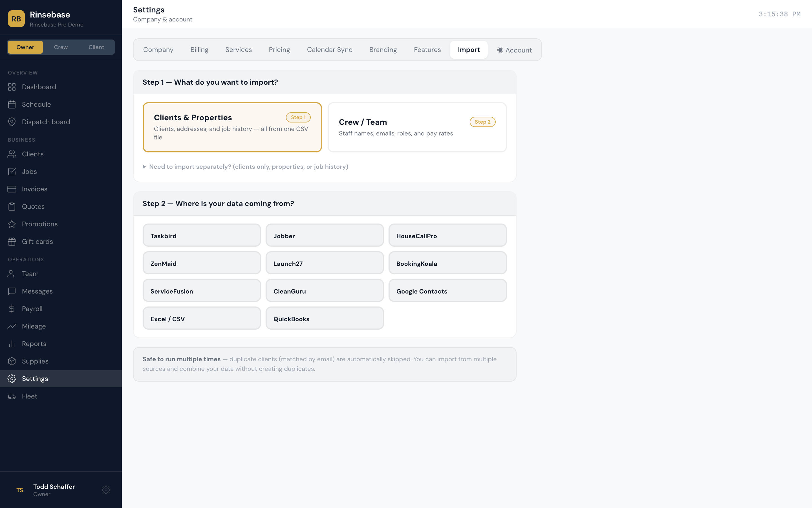Image resolution: width=812 pixels, height=508 pixels.
Task: Open the Dashboard grid icon
Action: click(x=12, y=87)
